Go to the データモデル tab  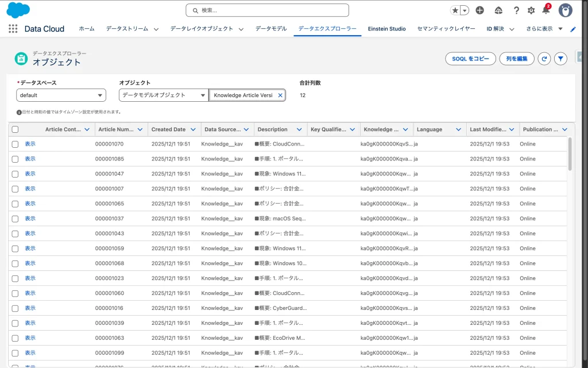pos(271,29)
